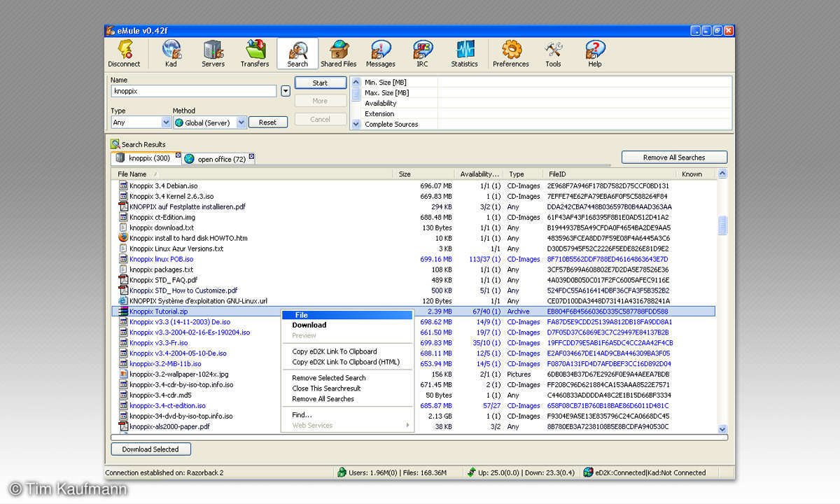The image size is (840, 504).
Task: Select the Search toolbar icon
Action: [x=297, y=54]
